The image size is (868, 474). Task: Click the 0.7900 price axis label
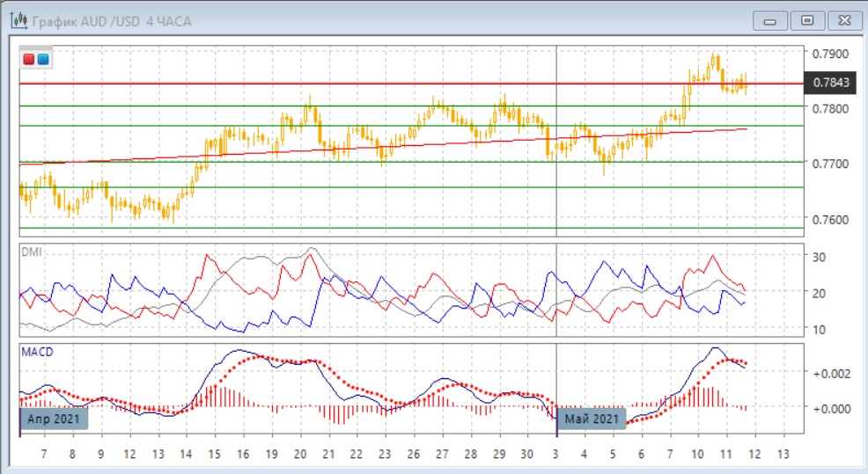click(x=830, y=54)
